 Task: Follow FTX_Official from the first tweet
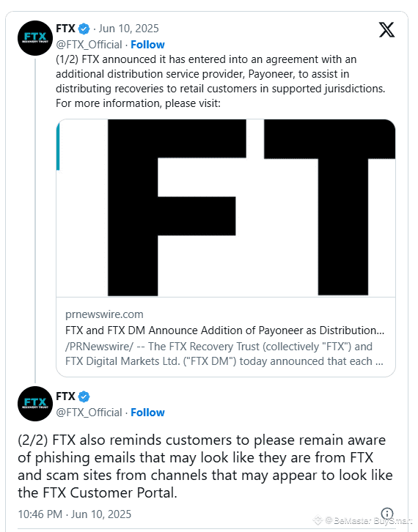[147, 45]
